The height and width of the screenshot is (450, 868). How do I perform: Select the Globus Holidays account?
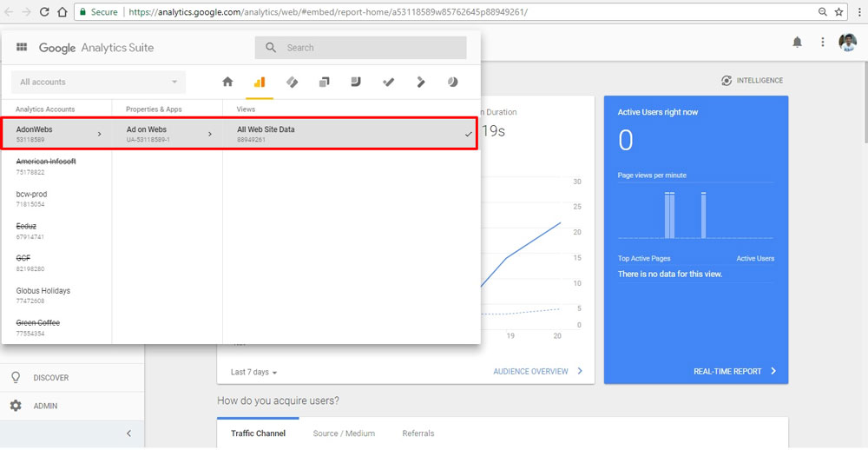click(56, 295)
